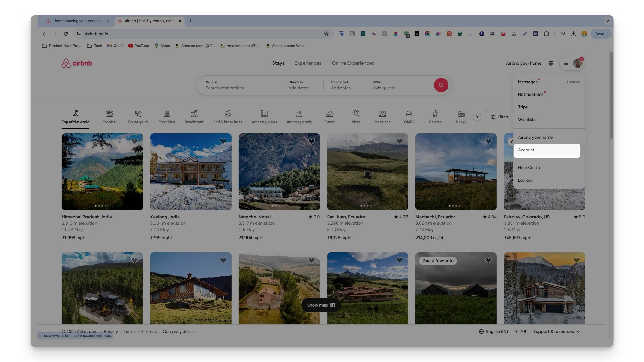Open Company details footer link
The width and height of the screenshot is (644, 362).
[x=179, y=331]
